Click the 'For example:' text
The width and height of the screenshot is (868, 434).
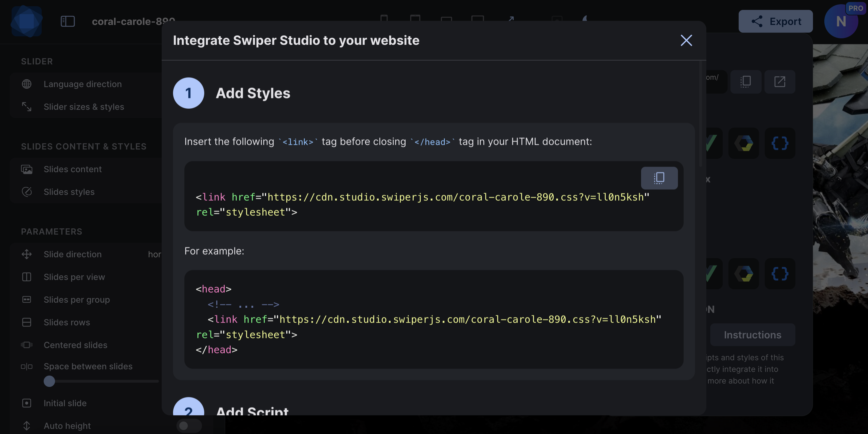[x=214, y=251]
